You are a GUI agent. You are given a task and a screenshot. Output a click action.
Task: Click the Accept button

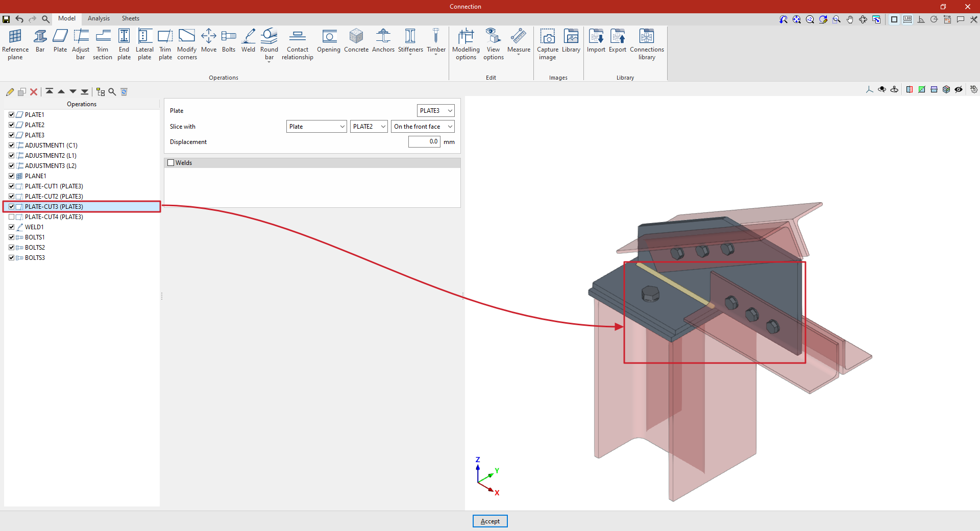point(490,521)
